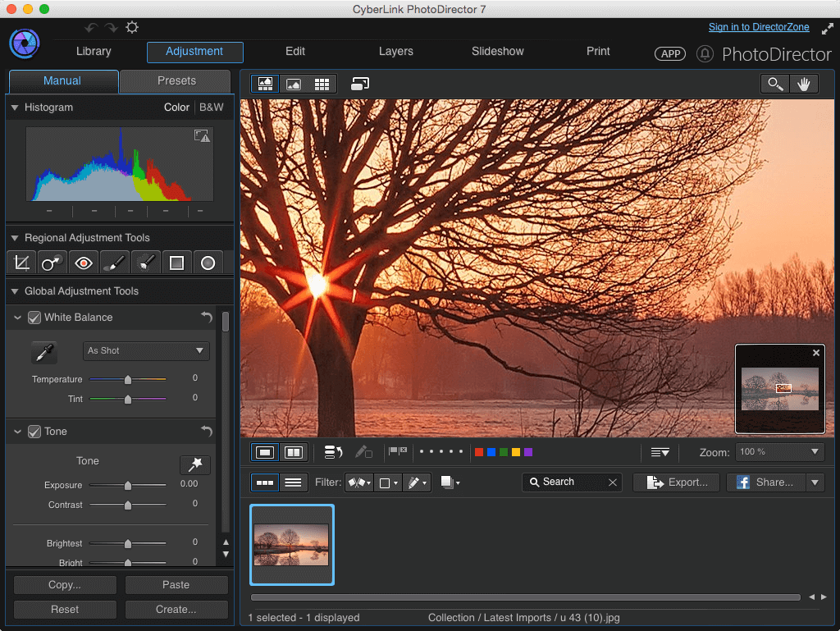
Task: Select the Radial Filter circle tool
Action: click(208, 263)
